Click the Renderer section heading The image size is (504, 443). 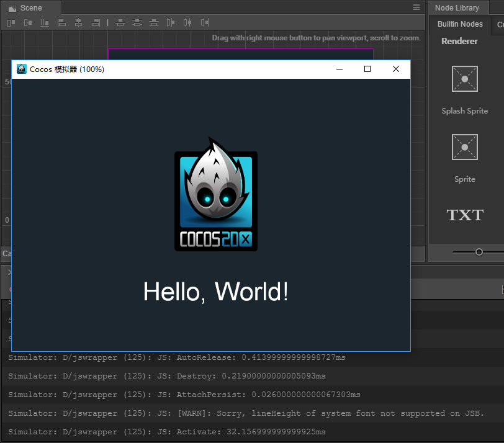click(x=459, y=41)
